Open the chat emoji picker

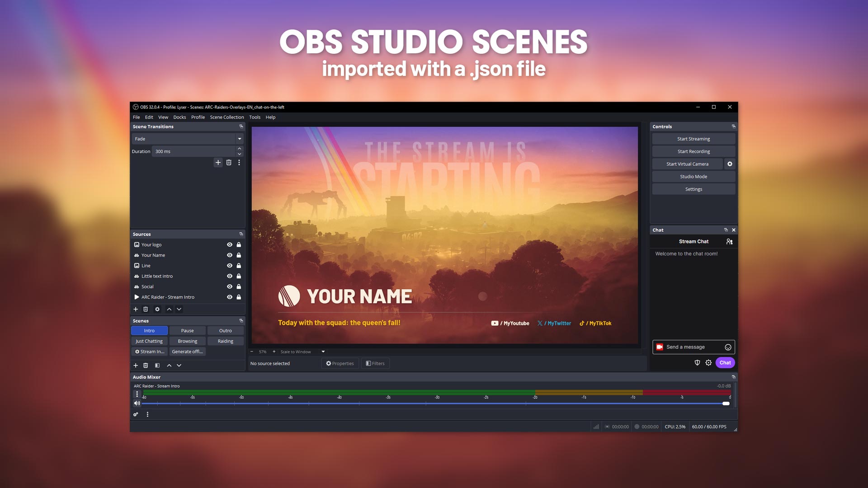(x=728, y=347)
